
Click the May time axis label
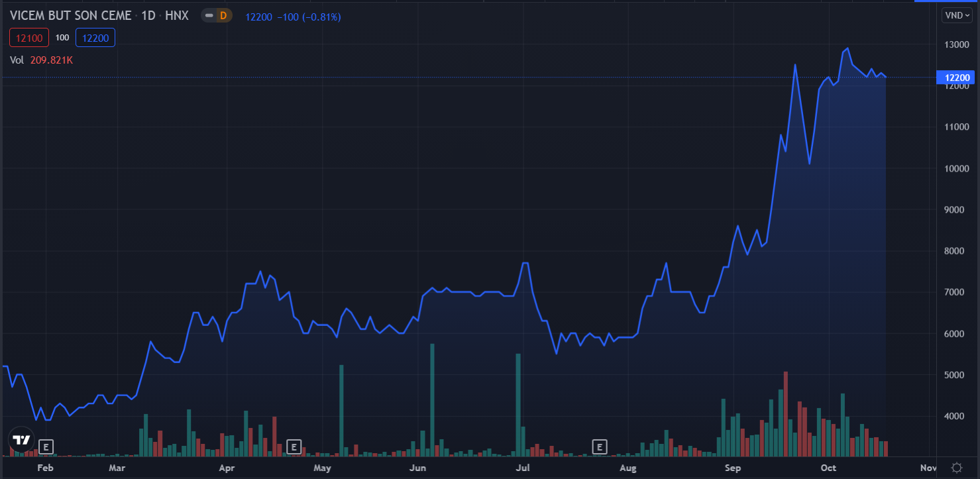[323, 468]
